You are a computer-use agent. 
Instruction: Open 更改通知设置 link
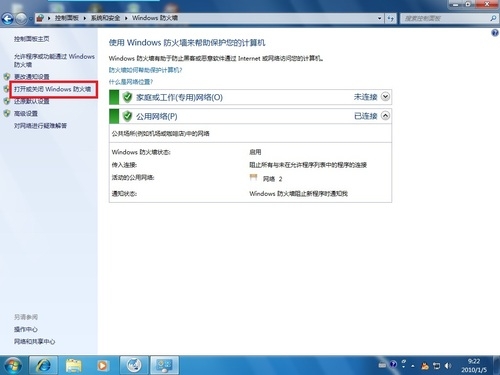32,77
